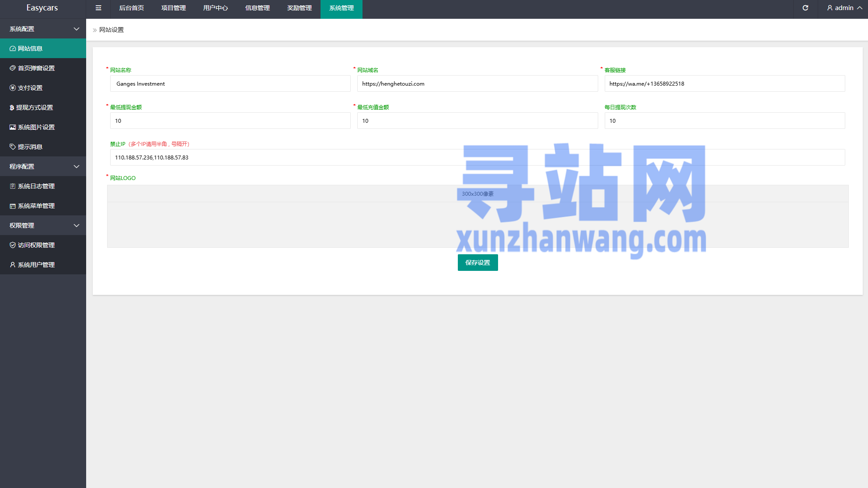Click the refresh icon in top bar
The width and height of the screenshot is (868, 488).
(x=805, y=8)
